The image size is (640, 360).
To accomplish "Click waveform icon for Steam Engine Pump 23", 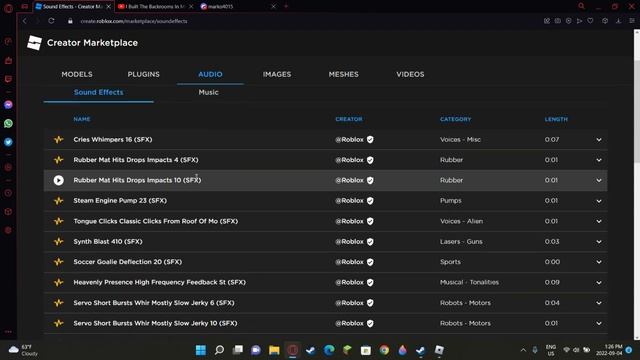I will point(58,201).
